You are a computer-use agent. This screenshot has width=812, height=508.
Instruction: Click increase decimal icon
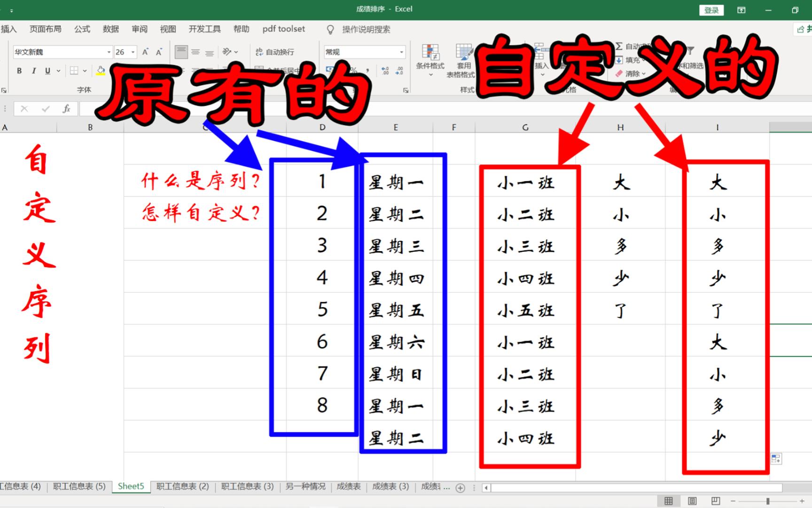tap(385, 71)
